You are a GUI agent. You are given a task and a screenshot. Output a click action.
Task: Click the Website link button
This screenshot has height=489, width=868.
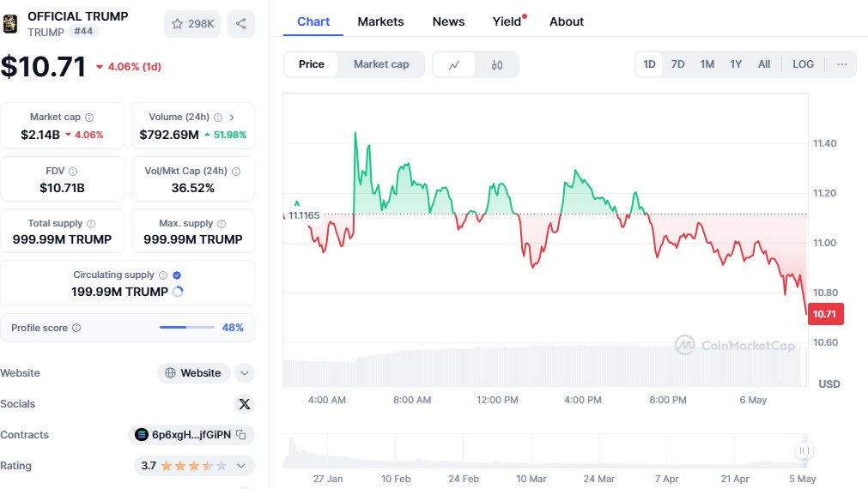click(x=194, y=373)
